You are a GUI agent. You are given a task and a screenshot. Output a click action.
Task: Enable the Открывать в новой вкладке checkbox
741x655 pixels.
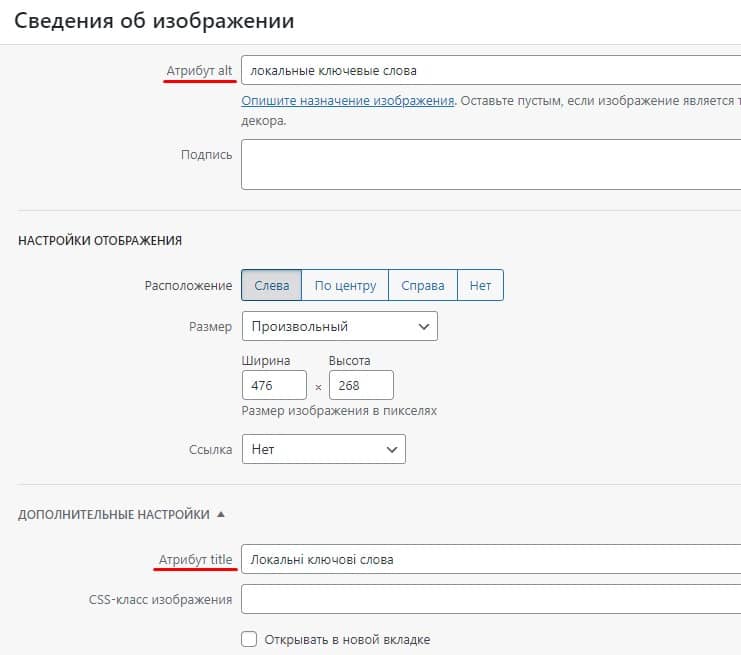tap(249, 639)
